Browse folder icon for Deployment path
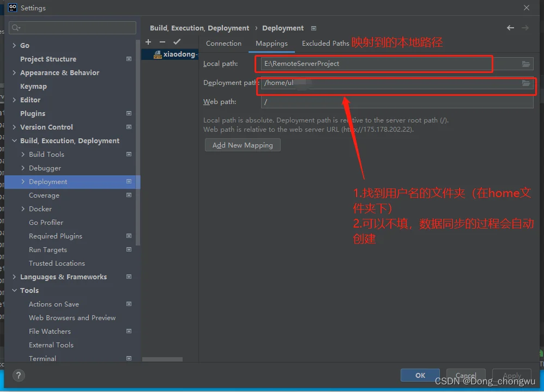This screenshot has height=392, width=544. [x=525, y=83]
